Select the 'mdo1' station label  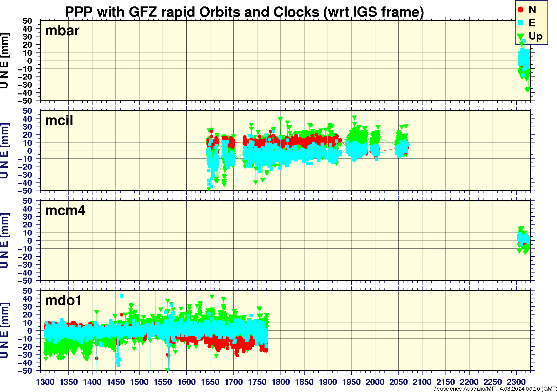click(x=63, y=301)
